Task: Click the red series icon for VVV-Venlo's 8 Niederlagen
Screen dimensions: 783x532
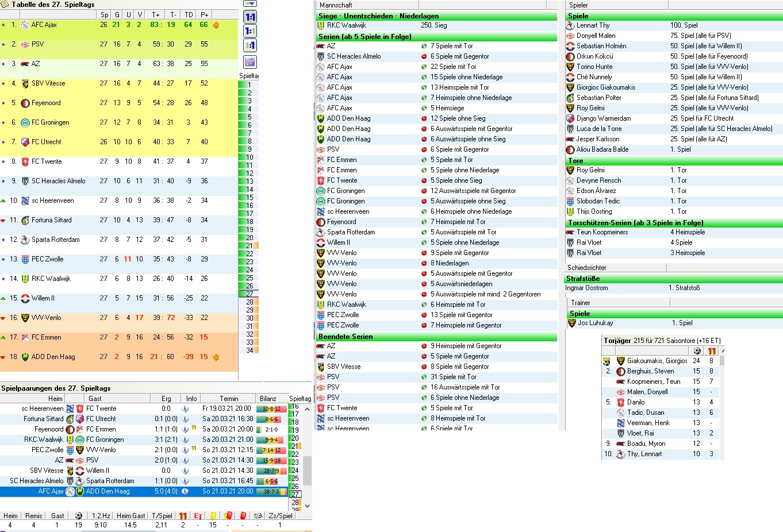Action: coord(424,263)
